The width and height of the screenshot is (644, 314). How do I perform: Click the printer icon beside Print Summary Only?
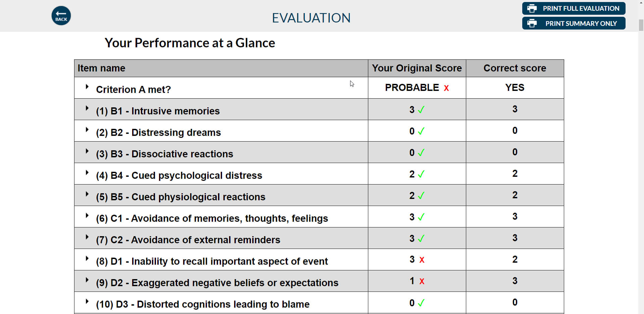pyautogui.click(x=532, y=23)
